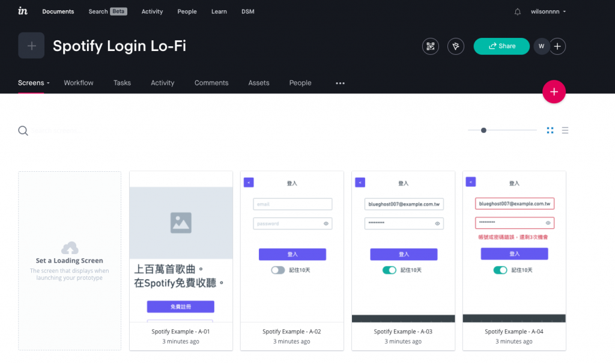Switch to the Comments tab
615x364 pixels.
(211, 83)
